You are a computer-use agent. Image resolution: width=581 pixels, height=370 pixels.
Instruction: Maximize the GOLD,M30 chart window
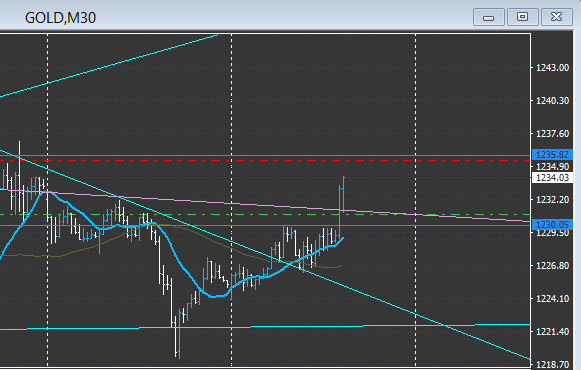tap(522, 17)
